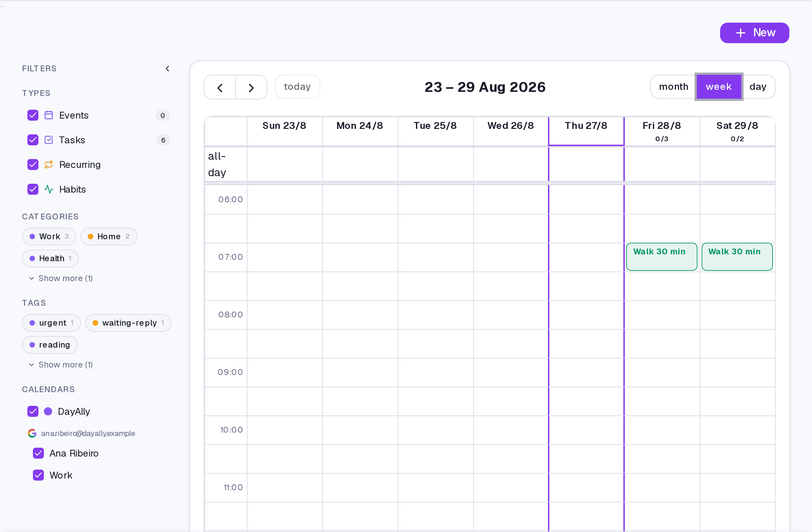Filter by Health category chip
Viewport: 812px width, 532px height.
click(x=50, y=258)
